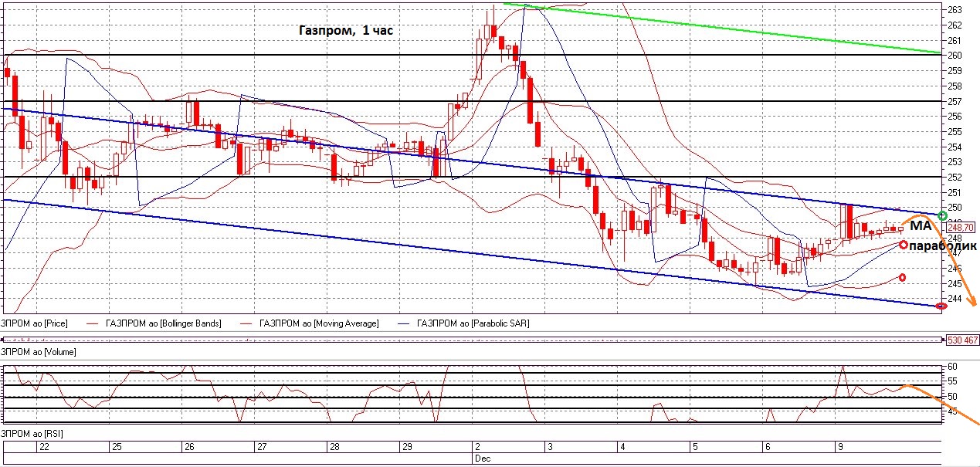This screenshot has height=467, width=980.
Task: Select the [Price] legend entry
Action: [x=34, y=323]
